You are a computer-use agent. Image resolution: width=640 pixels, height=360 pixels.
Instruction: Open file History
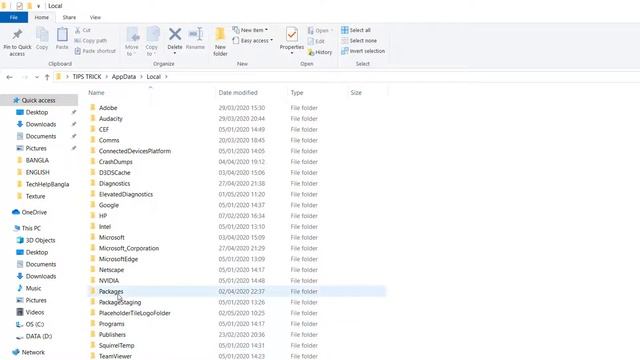[320, 52]
